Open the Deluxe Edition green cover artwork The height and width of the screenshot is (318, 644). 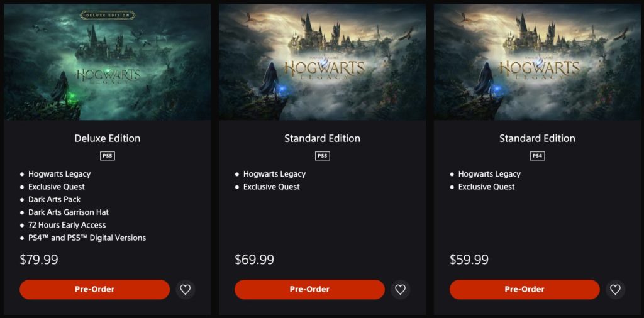click(x=108, y=62)
